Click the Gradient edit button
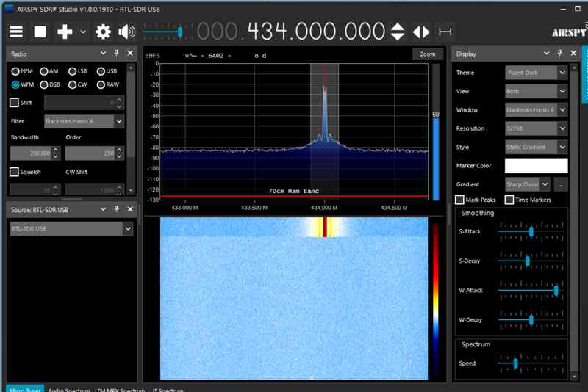 (x=562, y=184)
